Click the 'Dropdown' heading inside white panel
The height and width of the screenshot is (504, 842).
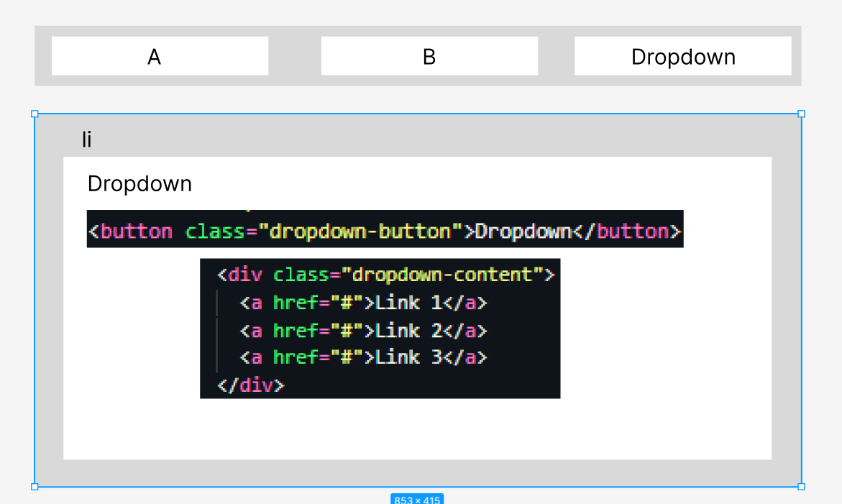[139, 183]
